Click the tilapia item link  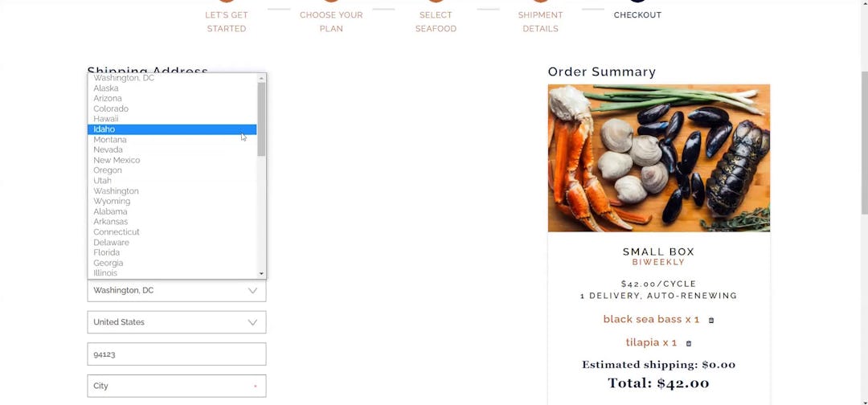point(651,342)
